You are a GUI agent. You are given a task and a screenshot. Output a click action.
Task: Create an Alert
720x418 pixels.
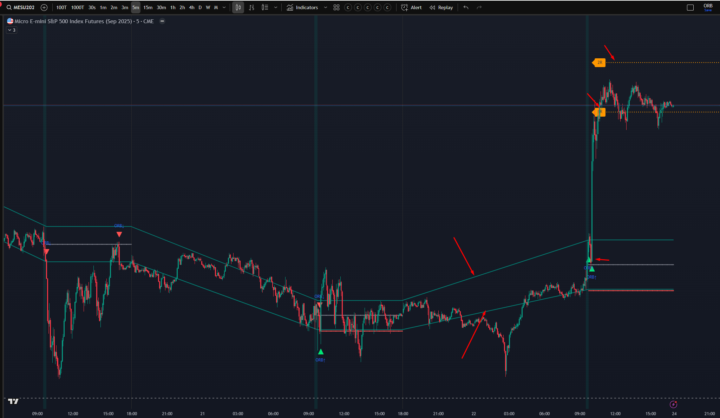coord(414,7)
